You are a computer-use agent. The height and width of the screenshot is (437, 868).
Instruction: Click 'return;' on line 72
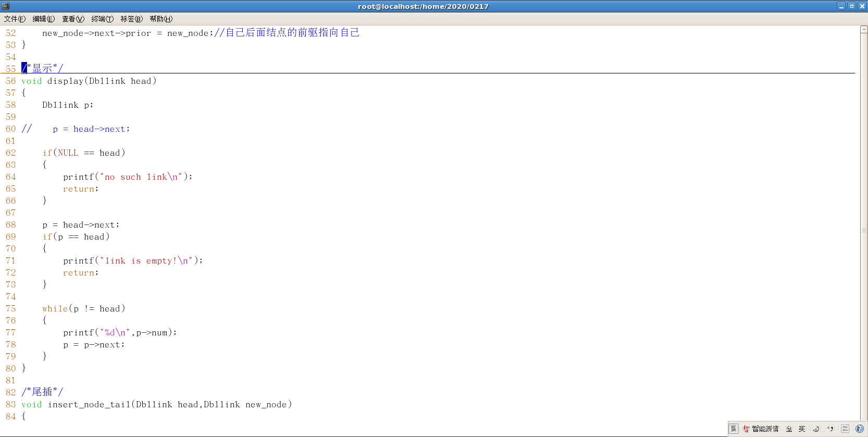pos(81,272)
